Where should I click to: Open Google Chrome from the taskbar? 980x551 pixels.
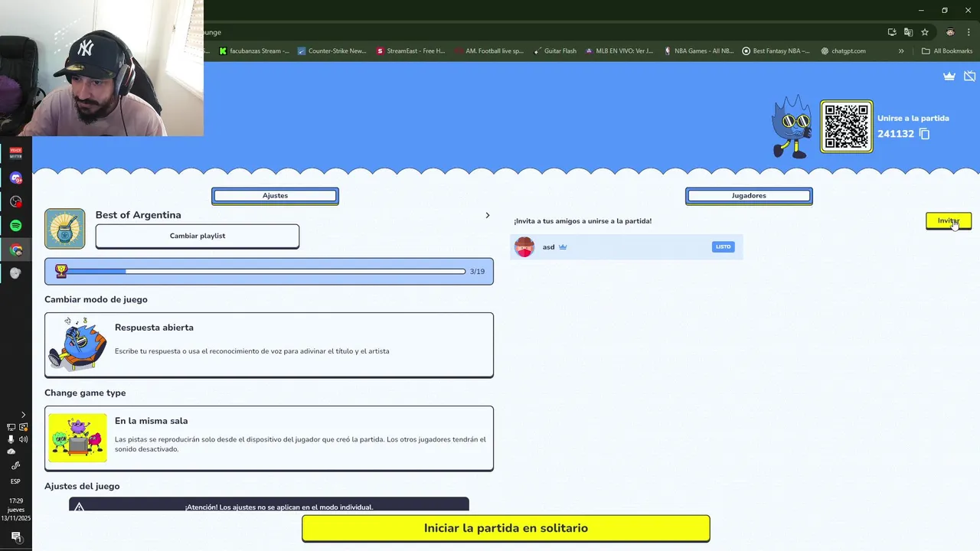coord(16,249)
